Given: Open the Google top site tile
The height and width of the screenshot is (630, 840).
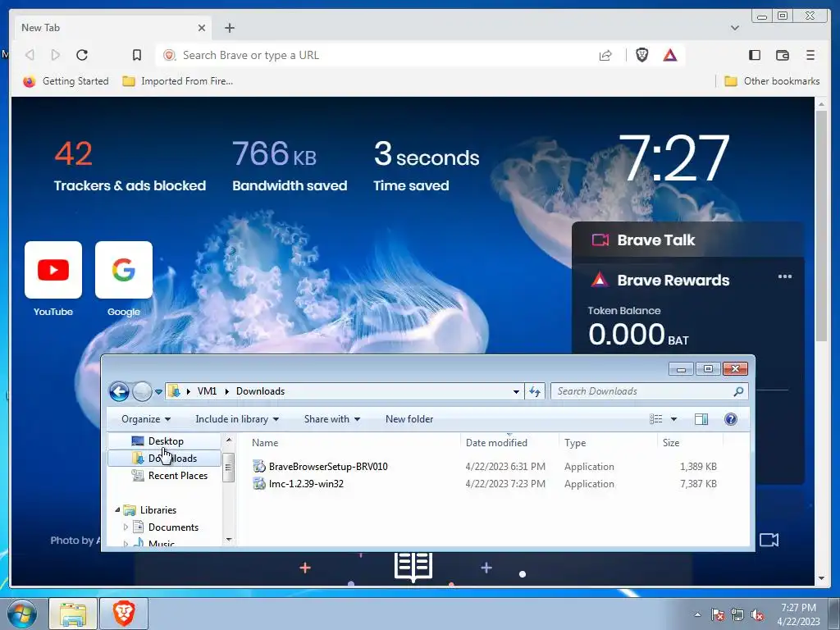Looking at the screenshot, I should pos(124,269).
